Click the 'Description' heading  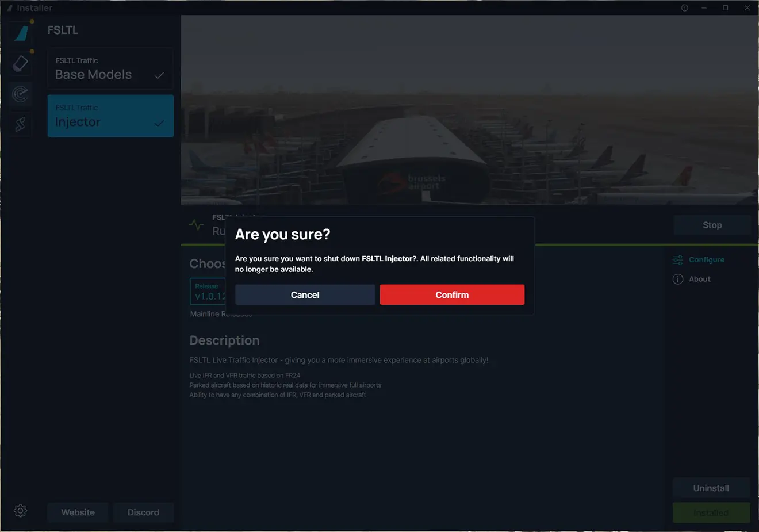tap(224, 340)
